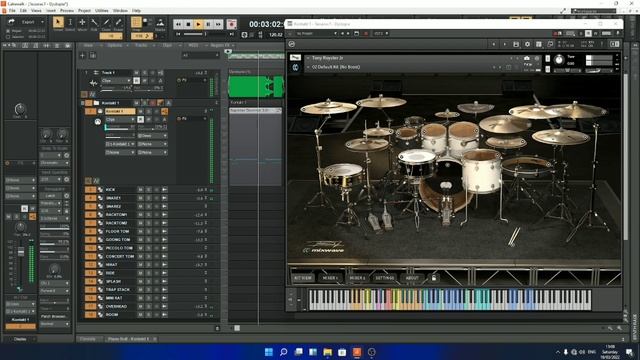Choose the Select tool in the toolbar

[70, 22]
